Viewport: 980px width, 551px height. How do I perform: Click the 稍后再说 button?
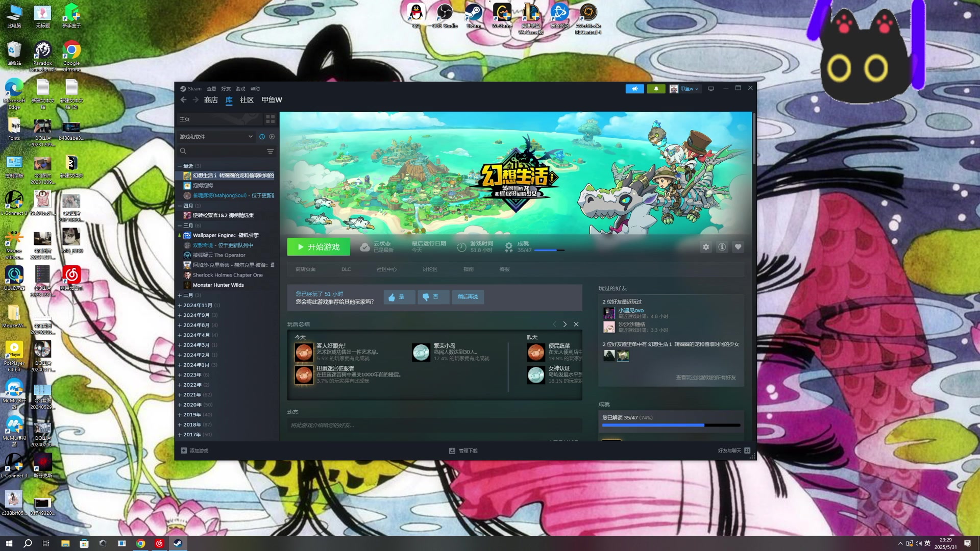(468, 297)
